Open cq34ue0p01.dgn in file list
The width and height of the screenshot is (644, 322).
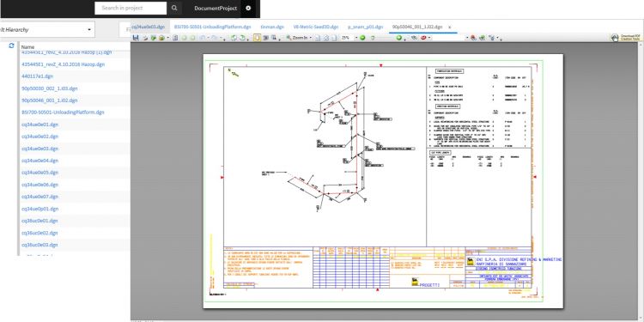[39, 209]
